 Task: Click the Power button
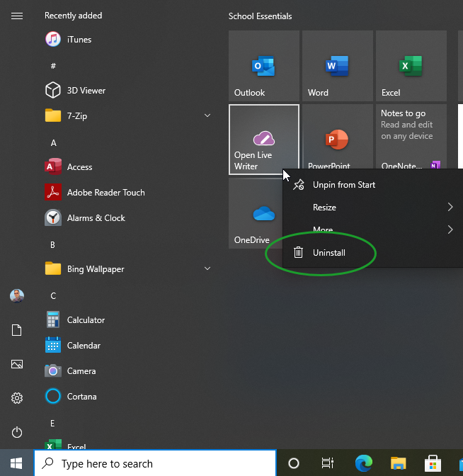pyautogui.click(x=17, y=432)
